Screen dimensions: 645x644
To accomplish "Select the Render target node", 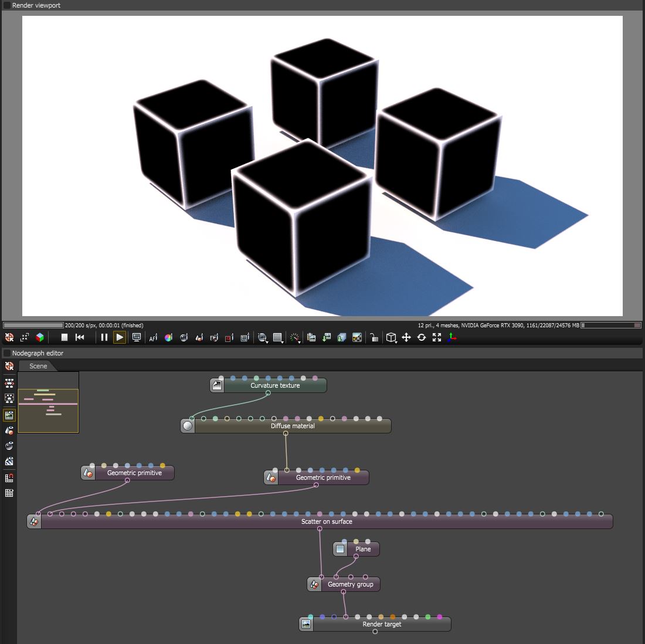I will point(375,624).
